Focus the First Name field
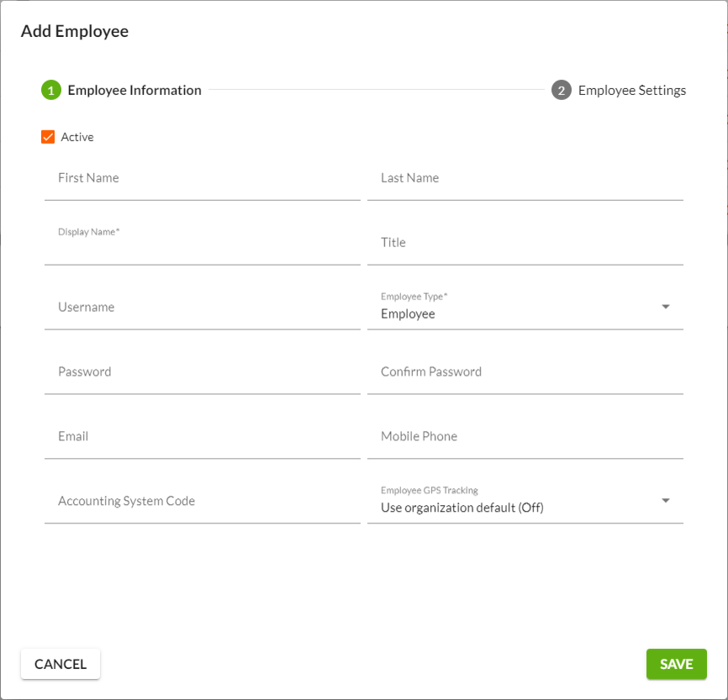 (x=202, y=179)
